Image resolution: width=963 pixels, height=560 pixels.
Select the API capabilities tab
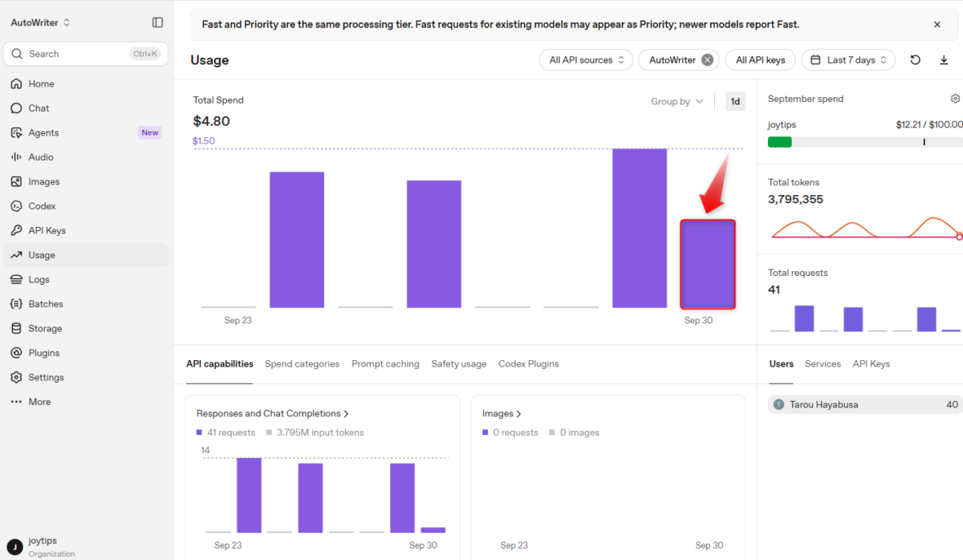tap(220, 364)
